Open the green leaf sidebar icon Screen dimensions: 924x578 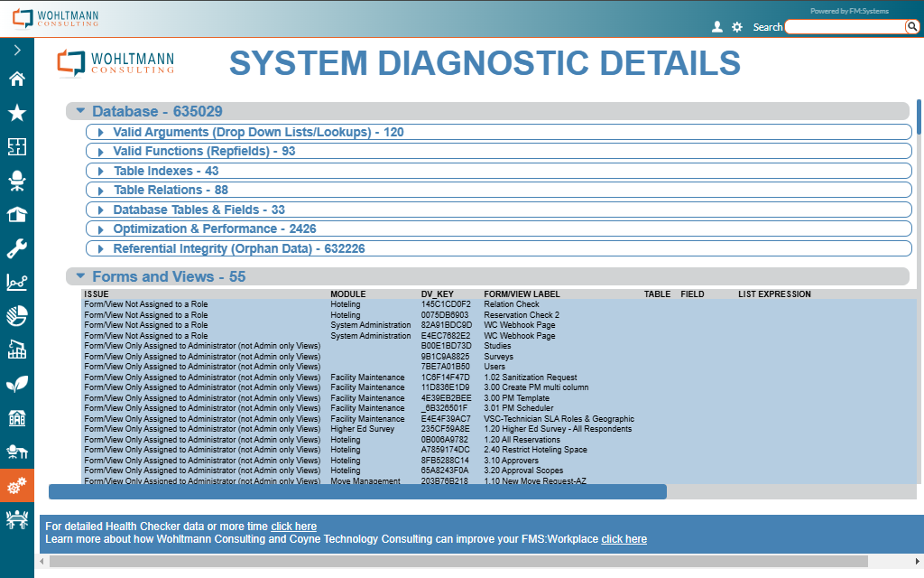coord(16,385)
